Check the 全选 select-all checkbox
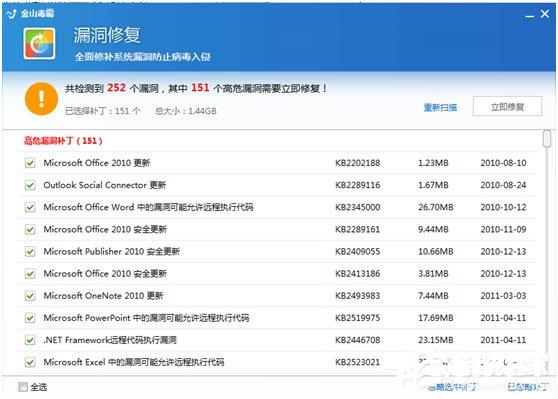The image size is (558, 399). pyautogui.click(x=23, y=387)
